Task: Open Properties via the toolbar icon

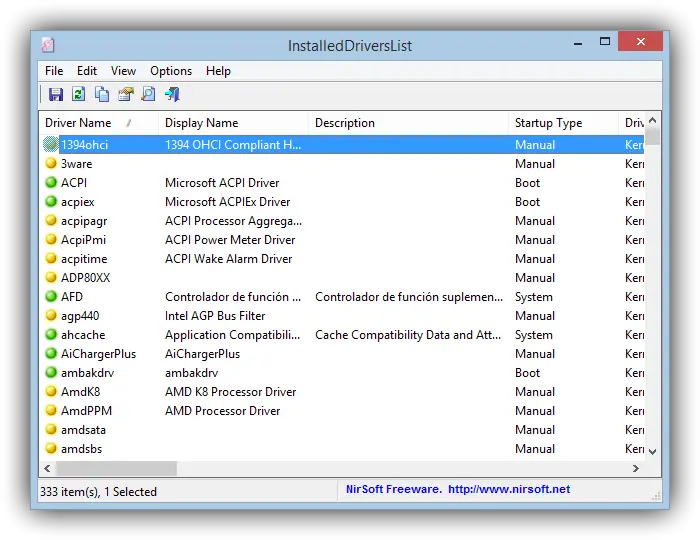Action: pyautogui.click(x=125, y=94)
